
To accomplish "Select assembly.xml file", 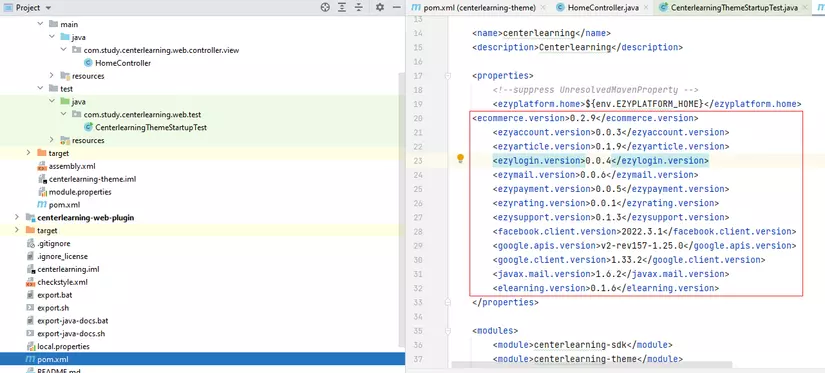I will click(72, 166).
